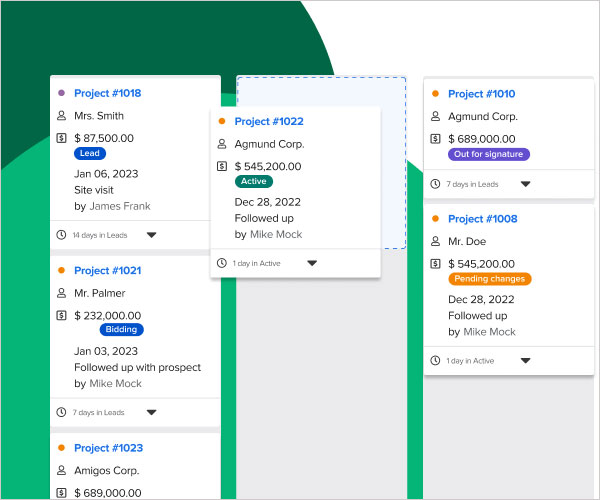Image resolution: width=600 pixels, height=500 pixels.
Task: Open Project #1018 link
Action: 107,93
